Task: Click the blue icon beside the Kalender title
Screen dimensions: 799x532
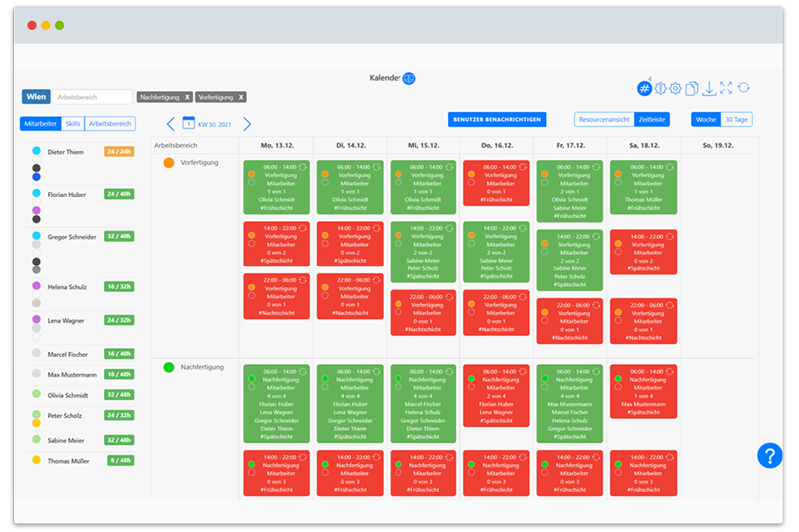Action: click(x=409, y=78)
